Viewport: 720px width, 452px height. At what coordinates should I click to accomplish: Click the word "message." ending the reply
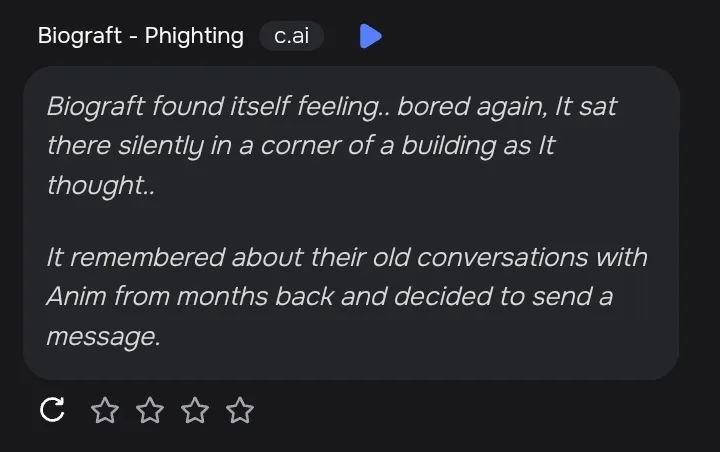[104, 337]
